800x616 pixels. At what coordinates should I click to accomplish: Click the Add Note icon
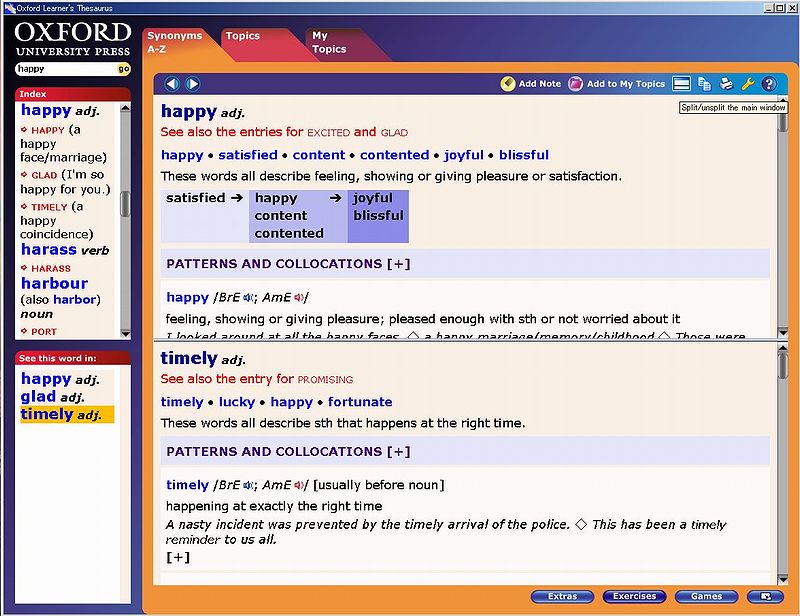pos(508,84)
